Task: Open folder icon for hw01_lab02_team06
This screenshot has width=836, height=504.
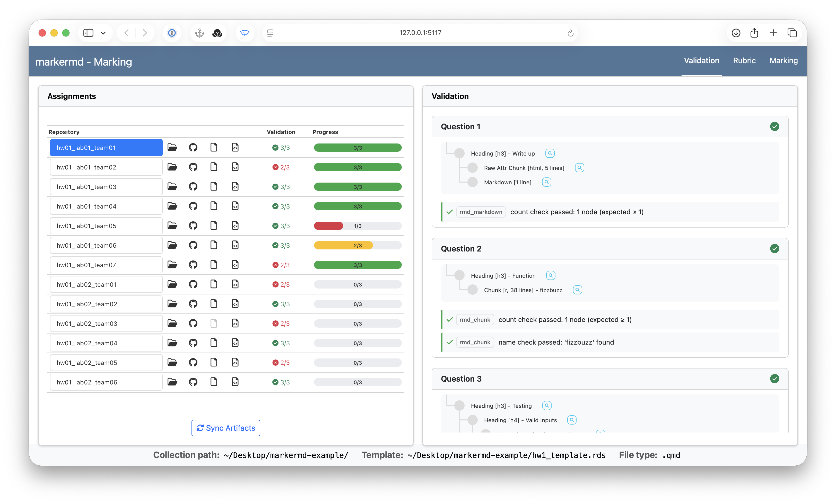Action: [x=172, y=382]
